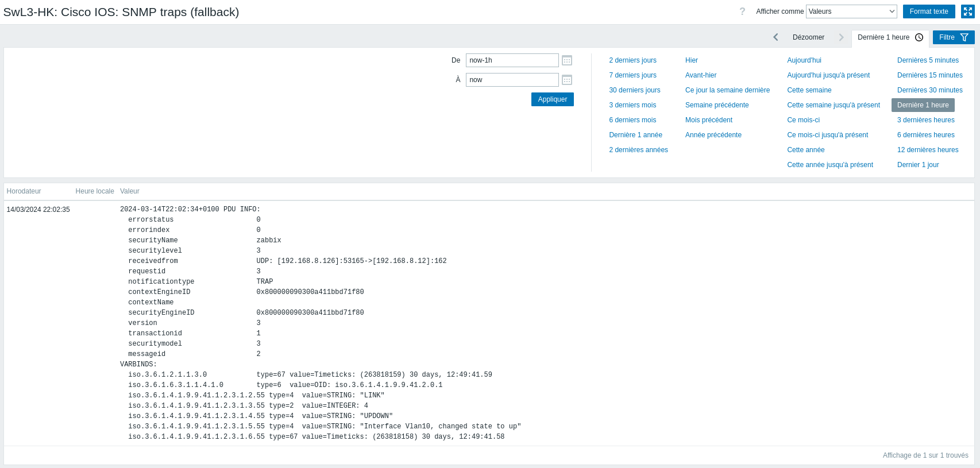
Task: Select the Dernière 1 heure tab
Action: click(890, 37)
